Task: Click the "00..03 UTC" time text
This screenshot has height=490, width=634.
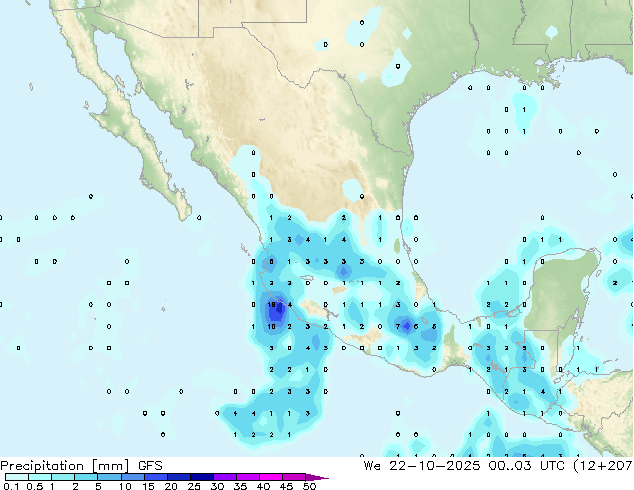Action: [x=526, y=466]
